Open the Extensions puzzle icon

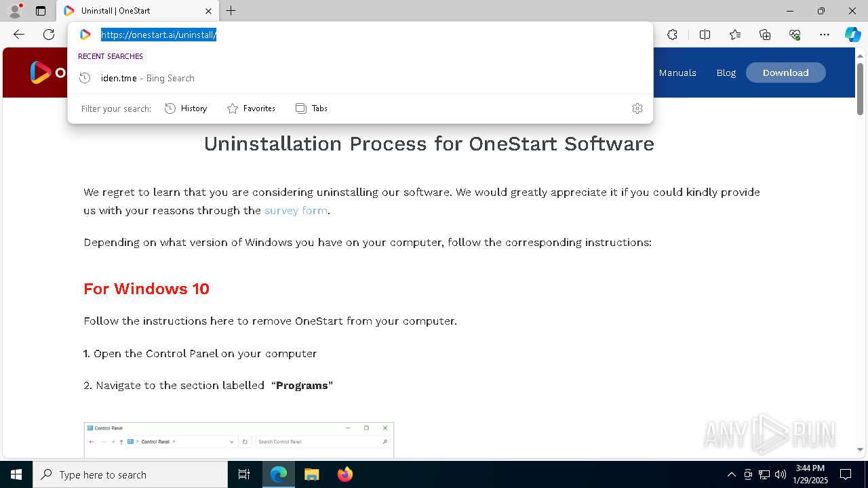coord(672,35)
